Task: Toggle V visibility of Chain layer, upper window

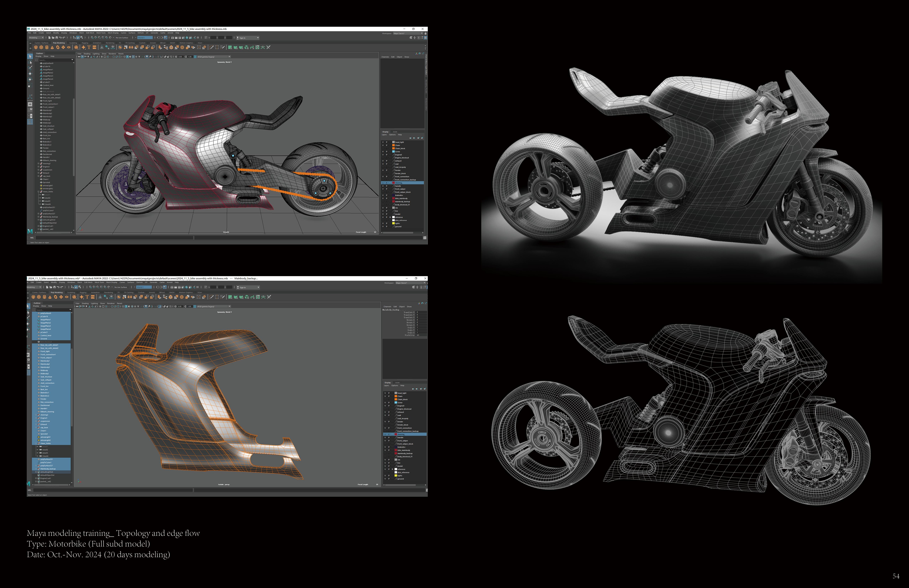Action: [383, 145]
